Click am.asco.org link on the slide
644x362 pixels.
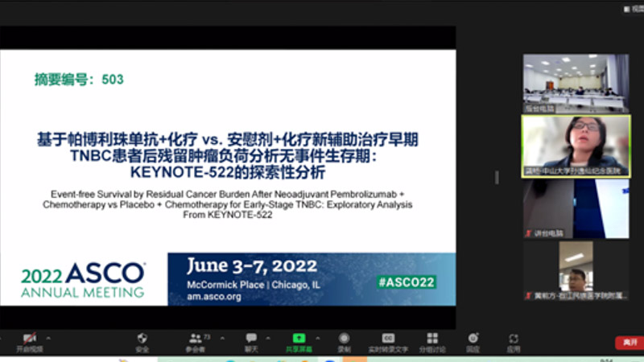tap(214, 296)
